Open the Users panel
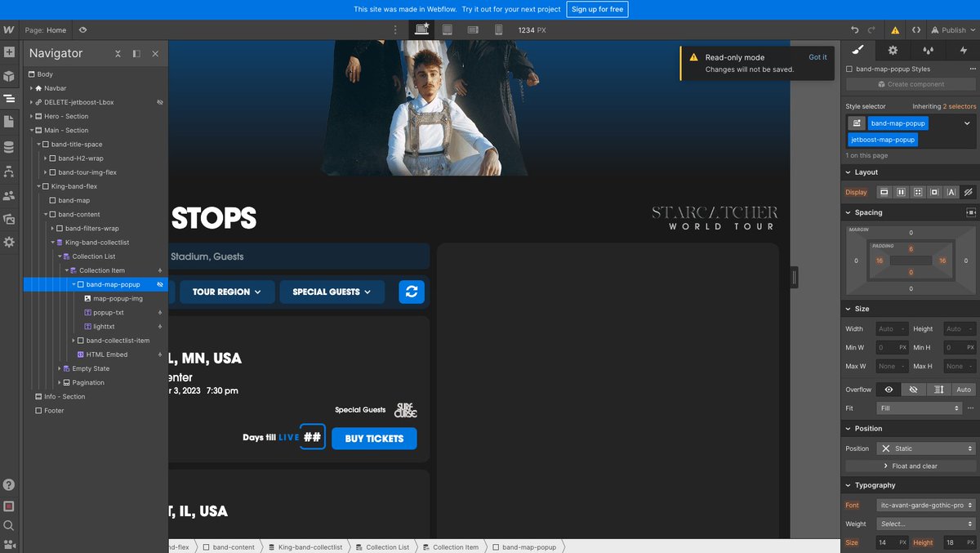 click(9, 195)
